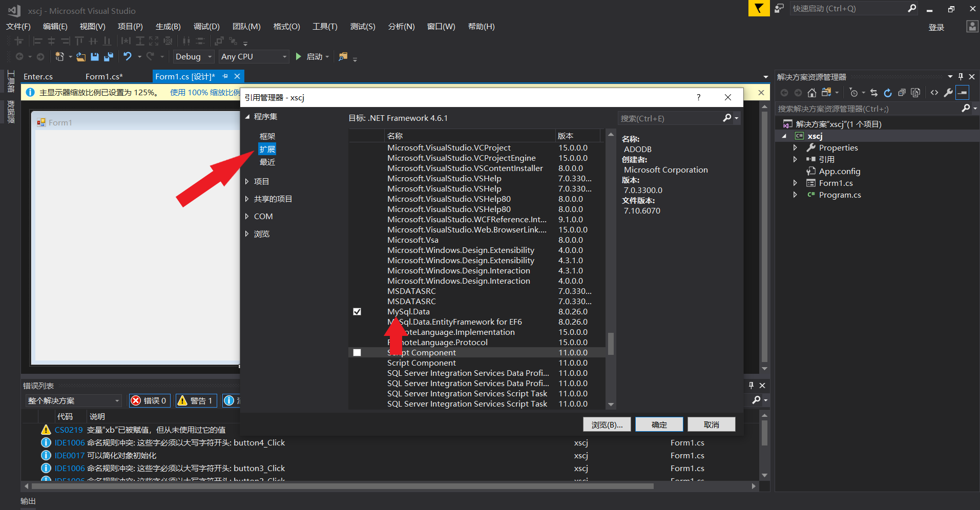Click the assembly list vertical scrollbar thumb
Screen dimensions: 980x510
pyautogui.click(x=611, y=344)
